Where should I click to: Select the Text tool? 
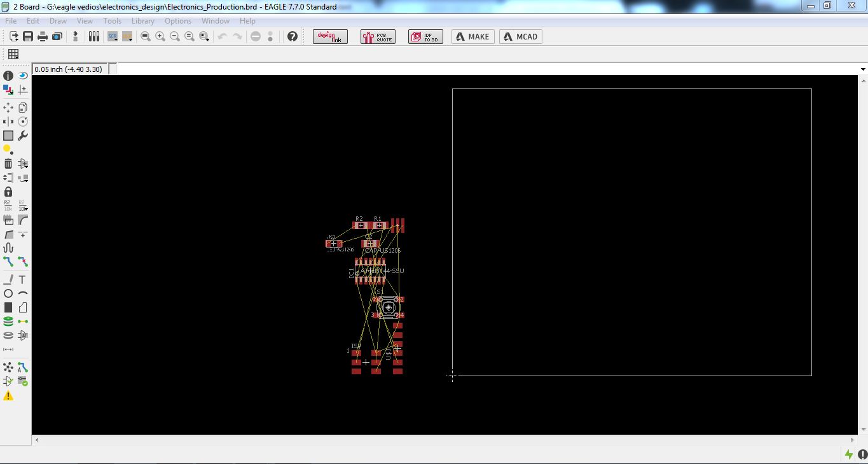(23, 279)
